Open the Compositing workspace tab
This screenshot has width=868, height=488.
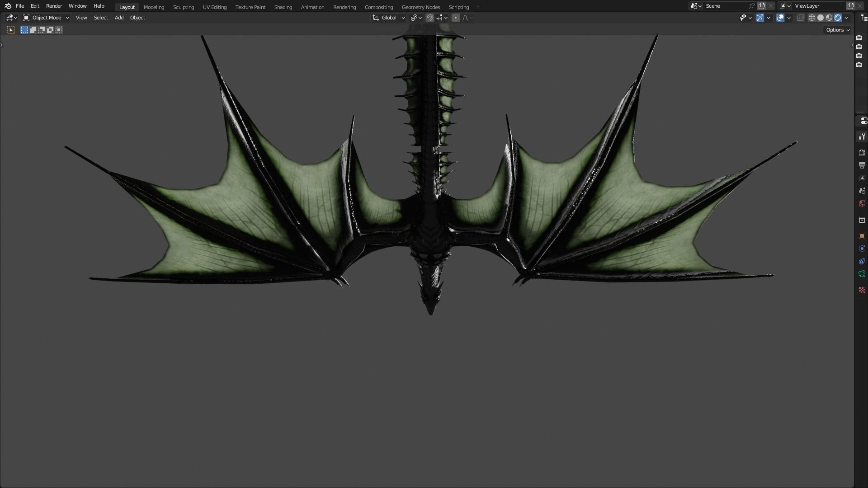point(378,7)
